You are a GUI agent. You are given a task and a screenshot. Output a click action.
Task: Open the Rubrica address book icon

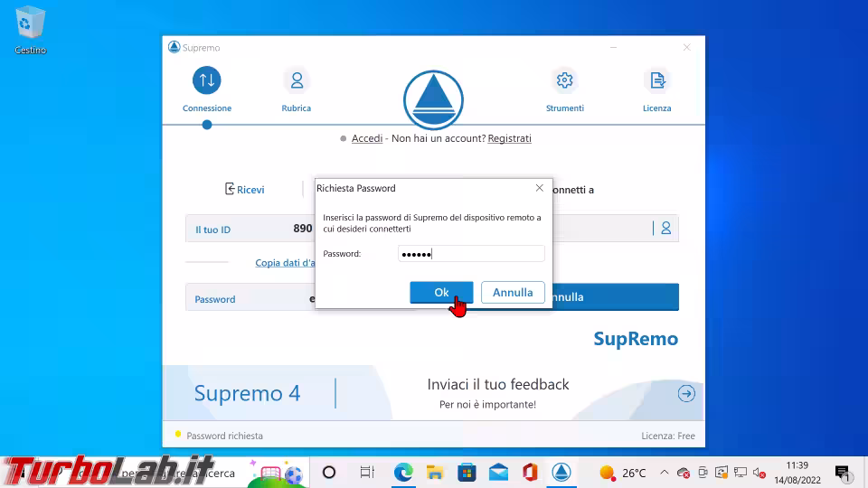tap(297, 80)
